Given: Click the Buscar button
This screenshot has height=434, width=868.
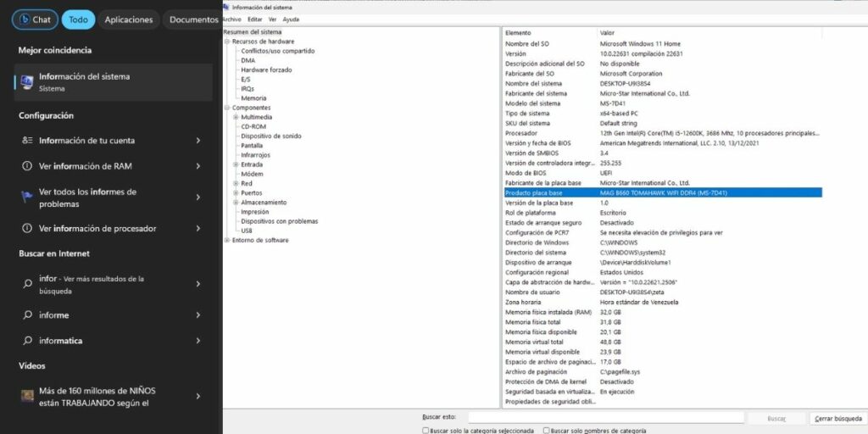Looking at the screenshot, I should [x=776, y=419].
